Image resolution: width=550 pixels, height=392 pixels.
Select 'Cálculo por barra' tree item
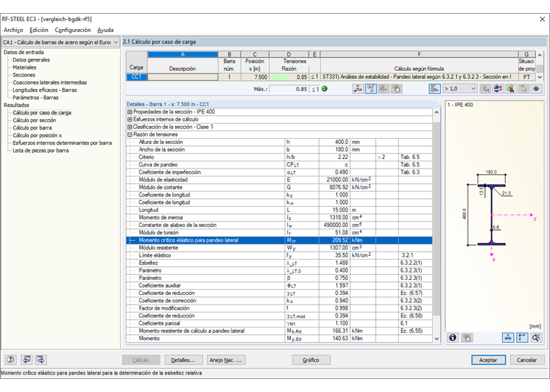(33, 128)
